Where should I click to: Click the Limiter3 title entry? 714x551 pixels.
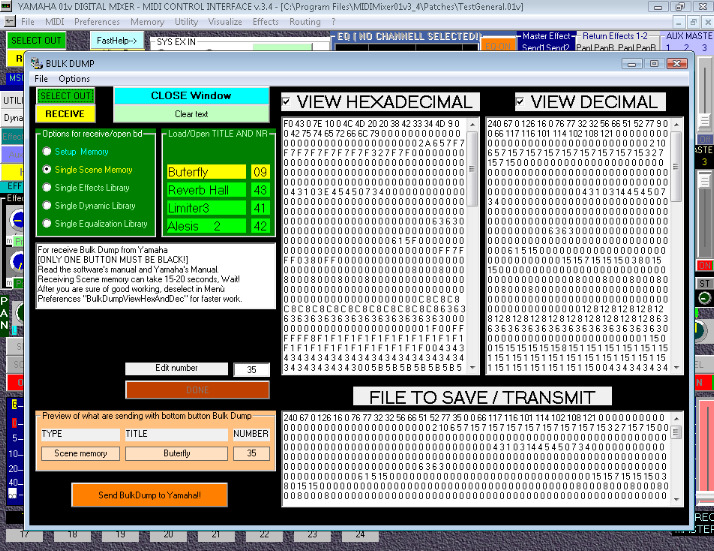pos(206,208)
